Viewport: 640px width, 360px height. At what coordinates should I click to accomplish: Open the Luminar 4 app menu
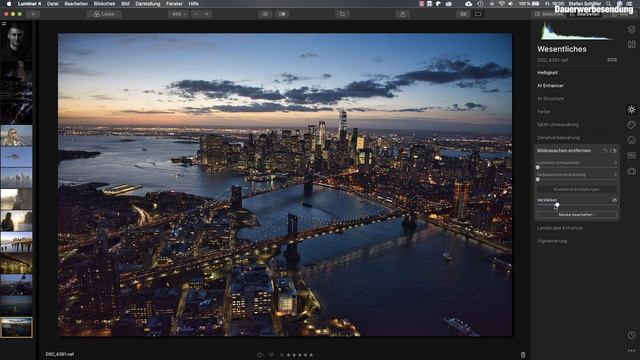point(29,4)
